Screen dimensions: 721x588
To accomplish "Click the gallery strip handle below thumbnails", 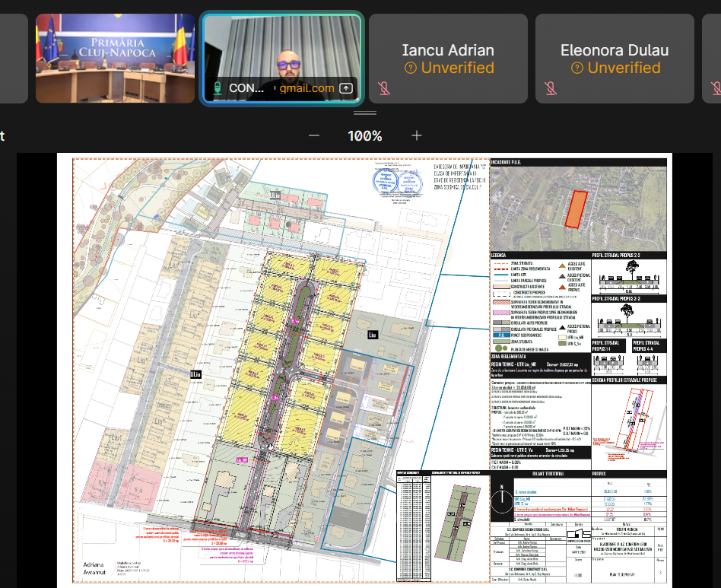I will pos(365,113).
